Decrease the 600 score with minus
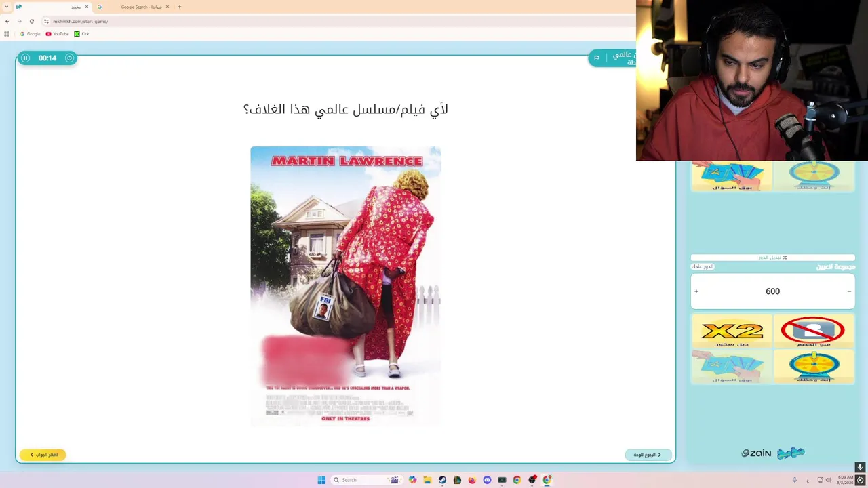Viewport: 868px width, 488px height. coord(849,291)
